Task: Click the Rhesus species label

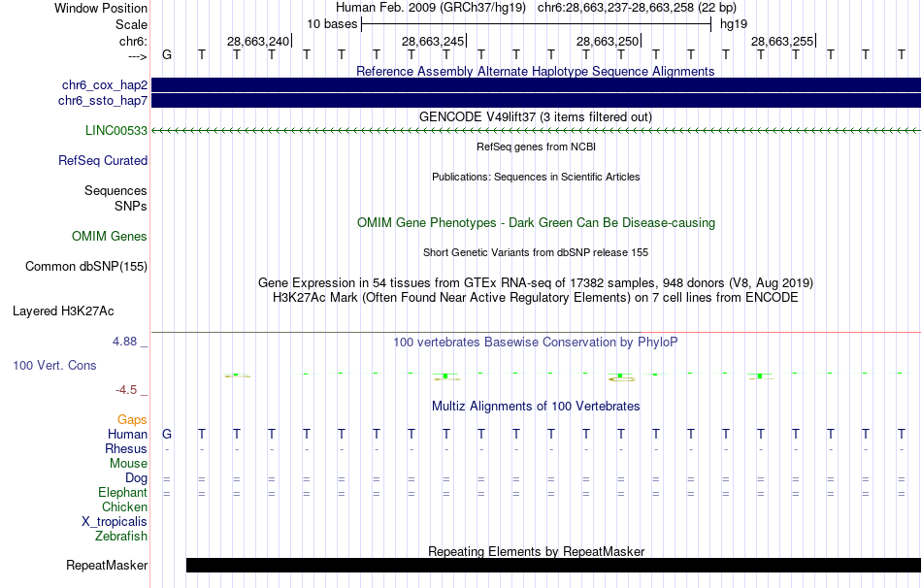Action: 126,448
